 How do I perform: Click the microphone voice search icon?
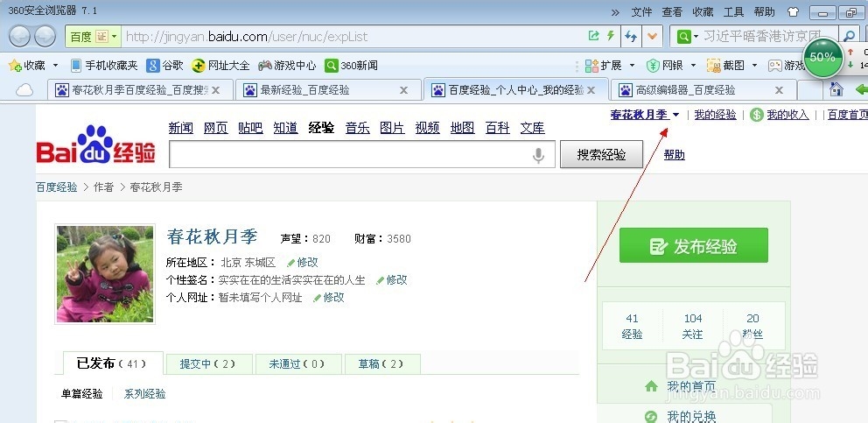(538, 155)
